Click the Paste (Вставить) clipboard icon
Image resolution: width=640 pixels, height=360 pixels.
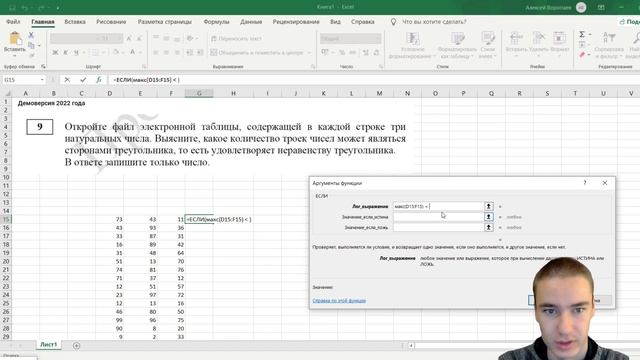tap(15, 38)
